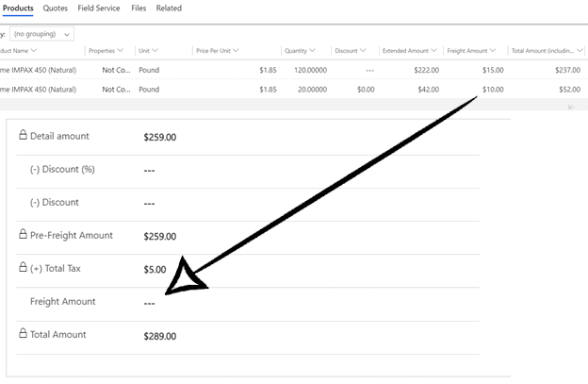The width and height of the screenshot is (588, 384).
Task: Switch to the Products tab
Action: click(x=18, y=8)
